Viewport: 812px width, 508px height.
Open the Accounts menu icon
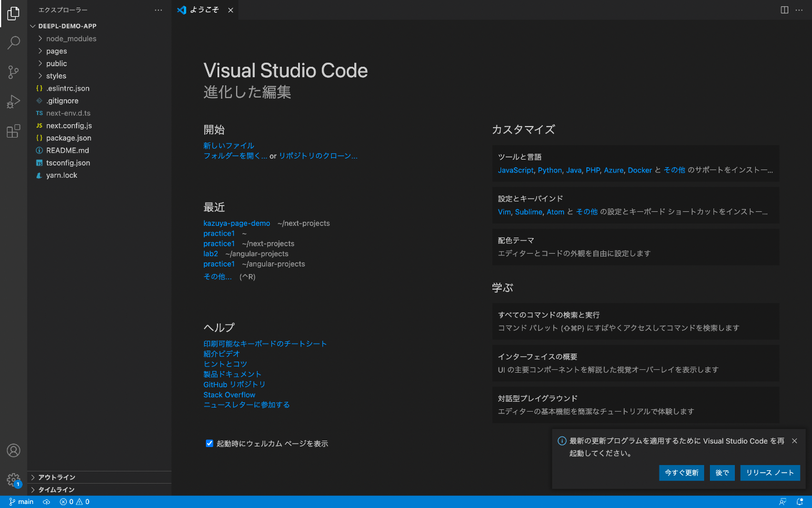pyautogui.click(x=13, y=451)
